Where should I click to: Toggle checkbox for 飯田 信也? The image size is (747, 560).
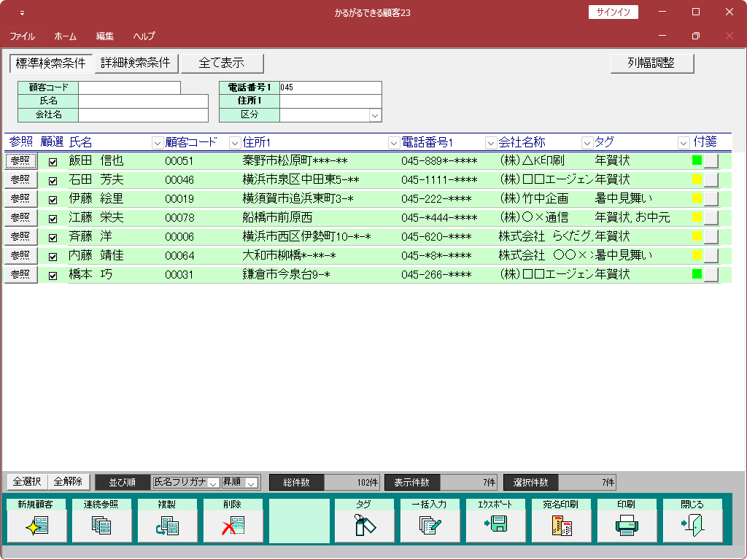click(x=53, y=162)
